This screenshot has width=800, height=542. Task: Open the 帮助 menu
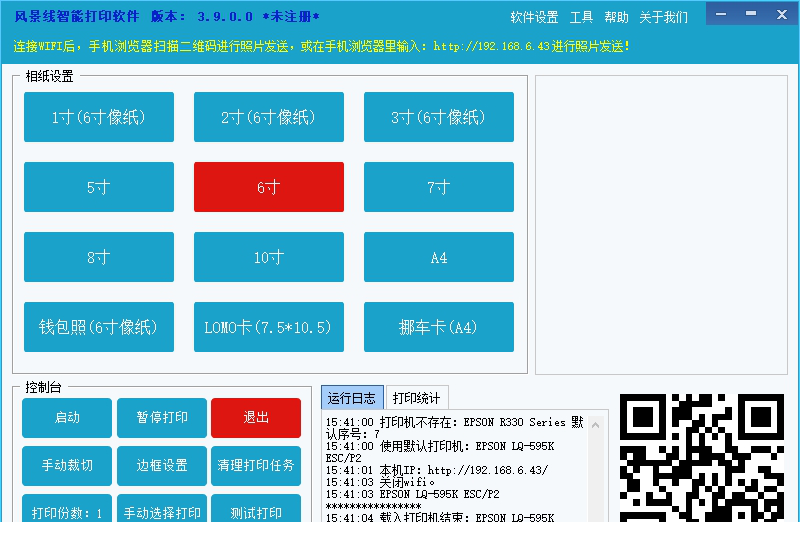(x=616, y=17)
